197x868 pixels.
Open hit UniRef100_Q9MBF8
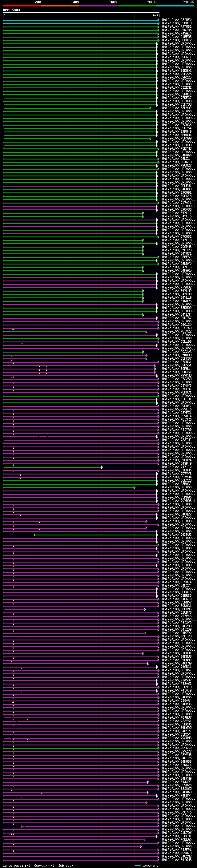click(x=176, y=23)
